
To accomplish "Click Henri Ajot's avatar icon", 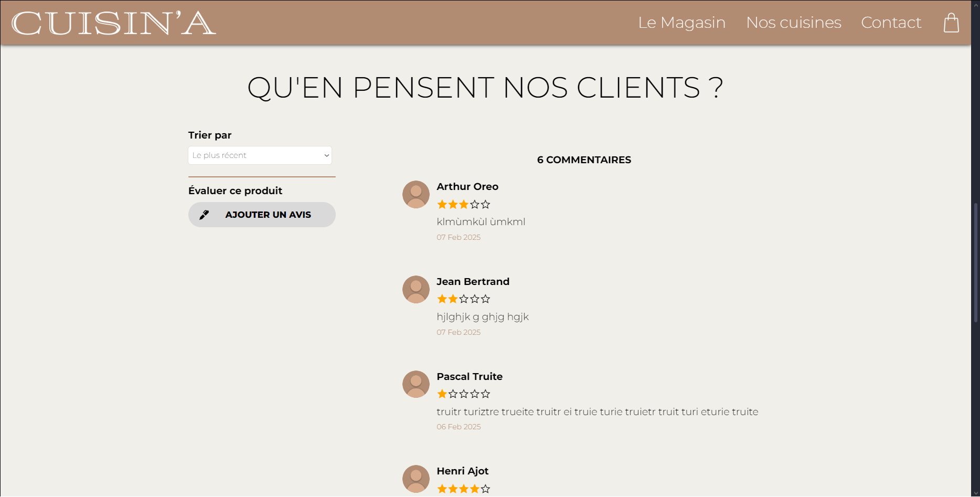I will click(416, 479).
